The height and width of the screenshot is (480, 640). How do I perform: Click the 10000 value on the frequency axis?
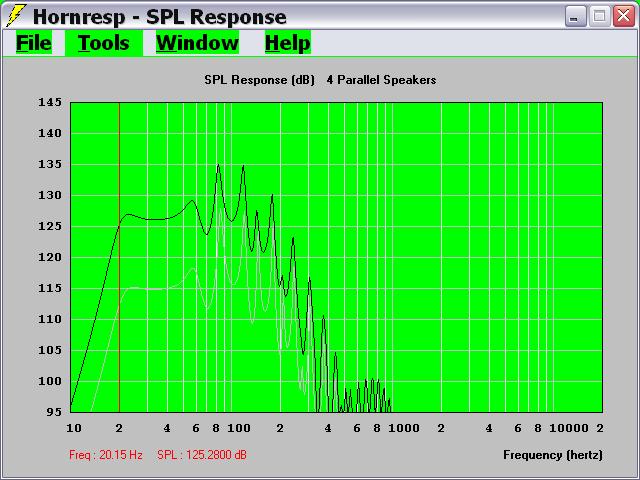[569, 428]
